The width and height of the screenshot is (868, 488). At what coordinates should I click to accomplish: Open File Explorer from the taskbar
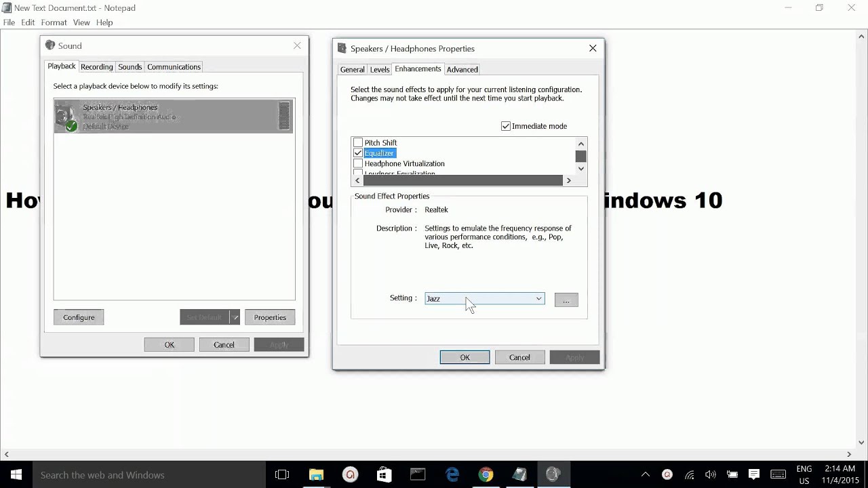pyautogui.click(x=316, y=474)
